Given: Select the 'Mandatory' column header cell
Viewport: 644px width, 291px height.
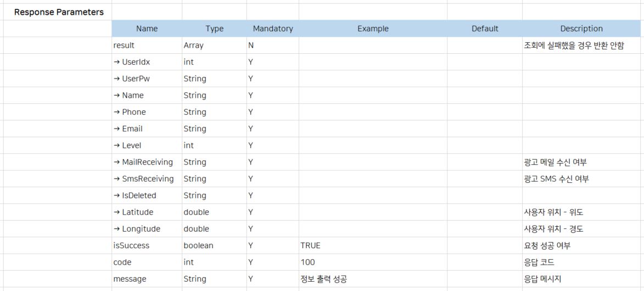Looking at the screenshot, I should [x=273, y=29].
